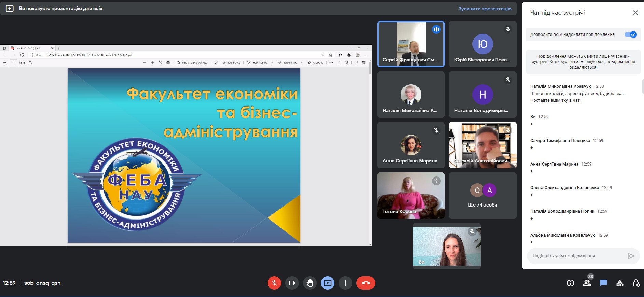Zoom in the PDF with plus icon
Viewport: 644px width, 297px height.
point(152,63)
